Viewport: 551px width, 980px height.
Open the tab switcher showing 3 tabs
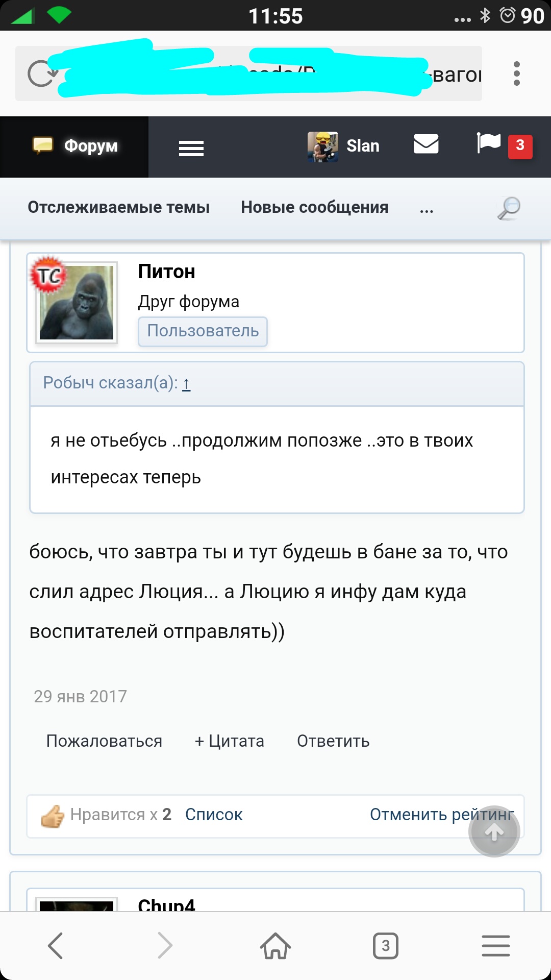386,946
